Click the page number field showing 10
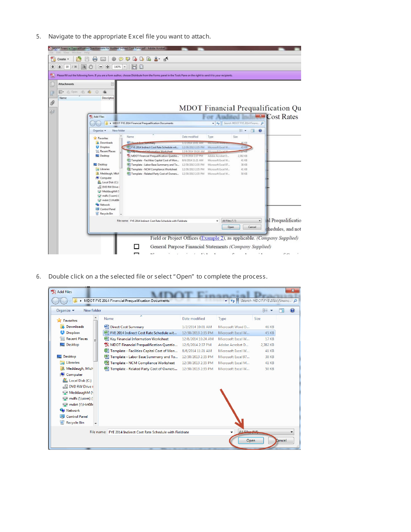411x532 pixels. [x=67, y=67]
